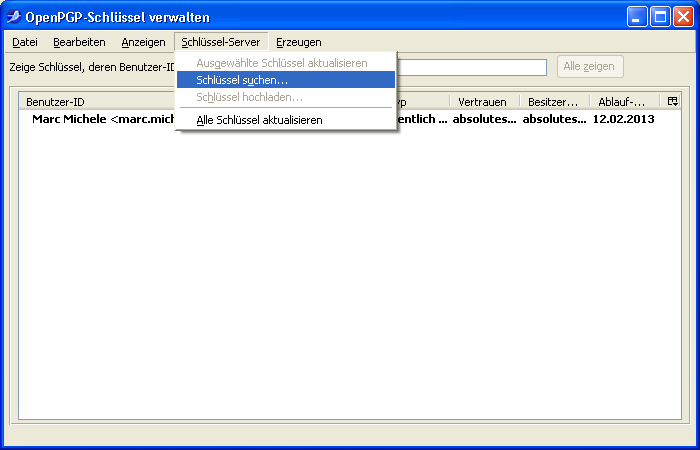Select Alle Schlüssel aktualisieren
This screenshot has width=700, height=450.
click(286, 120)
